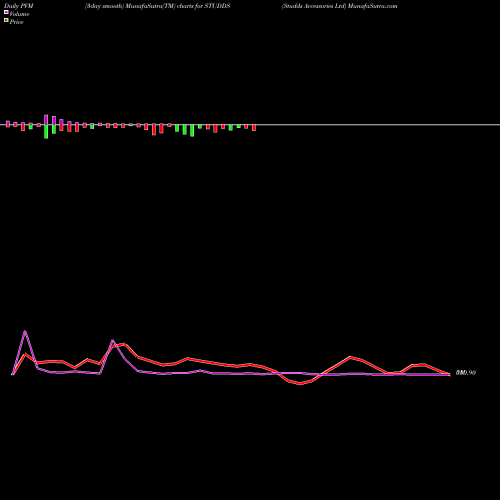Click the '(Studds Accessories Ltd) MunafaSutra.com' text
500x500 pixels.
click(x=339, y=6)
